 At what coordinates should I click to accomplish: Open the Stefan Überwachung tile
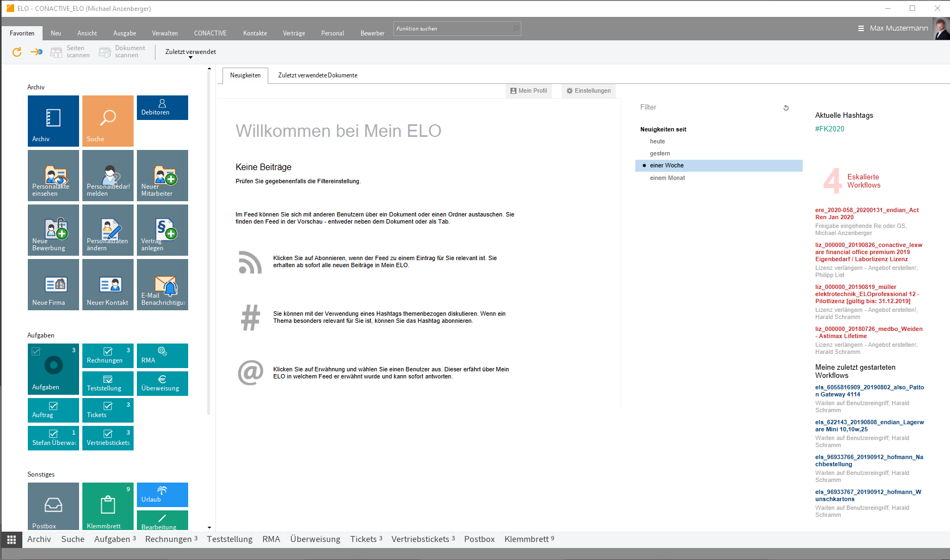pyautogui.click(x=53, y=438)
